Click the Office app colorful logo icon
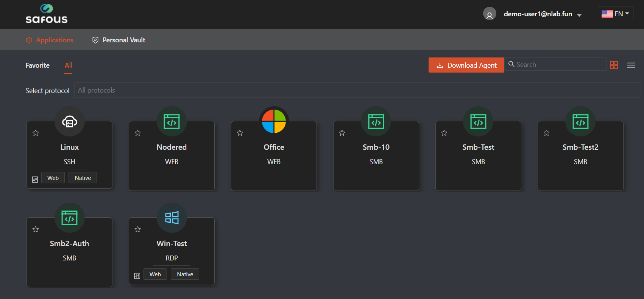 coord(274,122)
